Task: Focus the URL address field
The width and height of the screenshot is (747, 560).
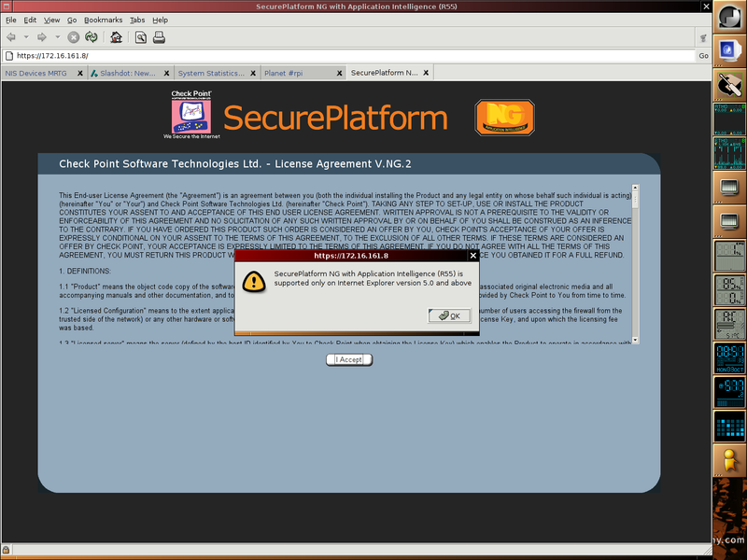Action: (x=355, y=56)
